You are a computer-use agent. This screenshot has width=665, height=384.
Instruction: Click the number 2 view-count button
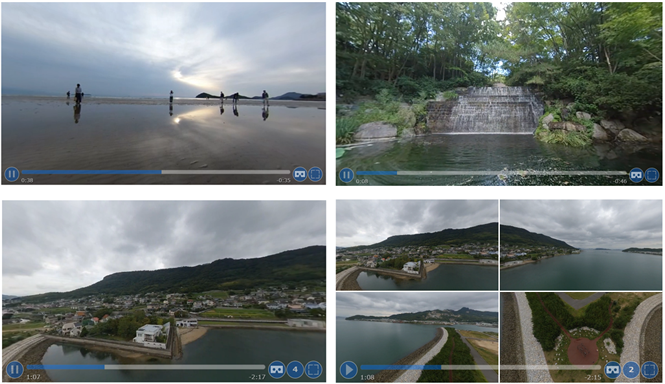631,370
